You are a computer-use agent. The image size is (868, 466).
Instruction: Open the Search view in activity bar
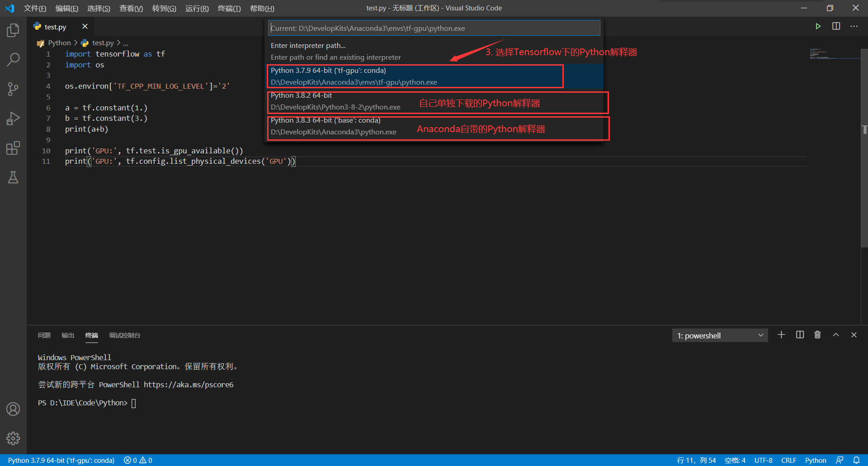coord(13,59)
